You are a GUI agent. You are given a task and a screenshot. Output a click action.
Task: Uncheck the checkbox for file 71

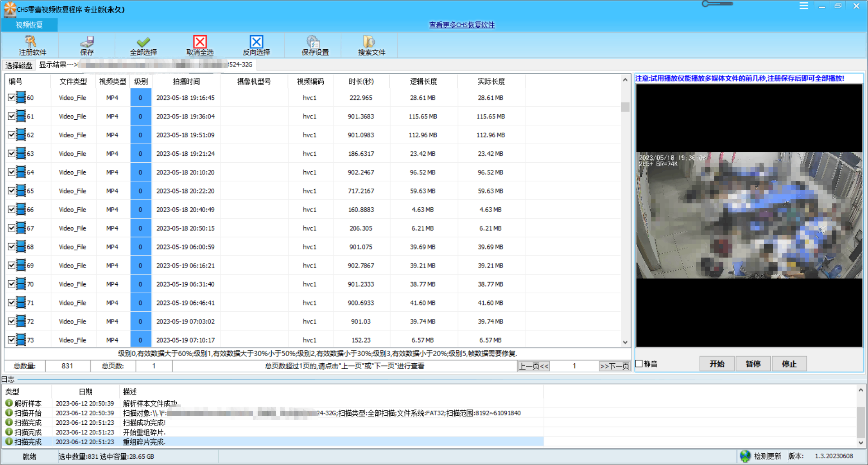click(11, 302)
